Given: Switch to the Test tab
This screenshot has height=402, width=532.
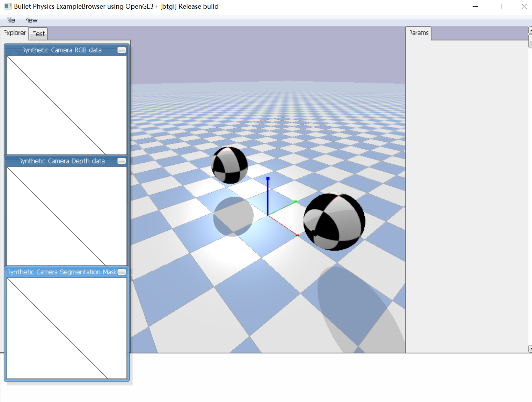Looking at the screenshot, I should 38,33.
